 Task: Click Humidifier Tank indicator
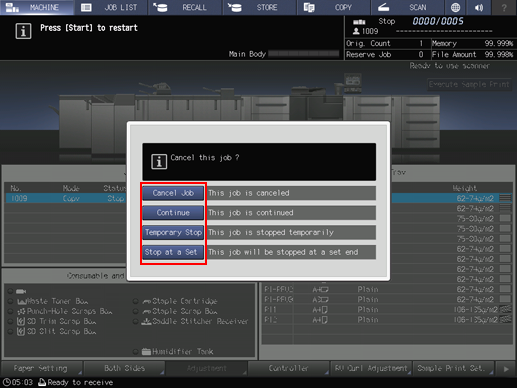point(136,351)
